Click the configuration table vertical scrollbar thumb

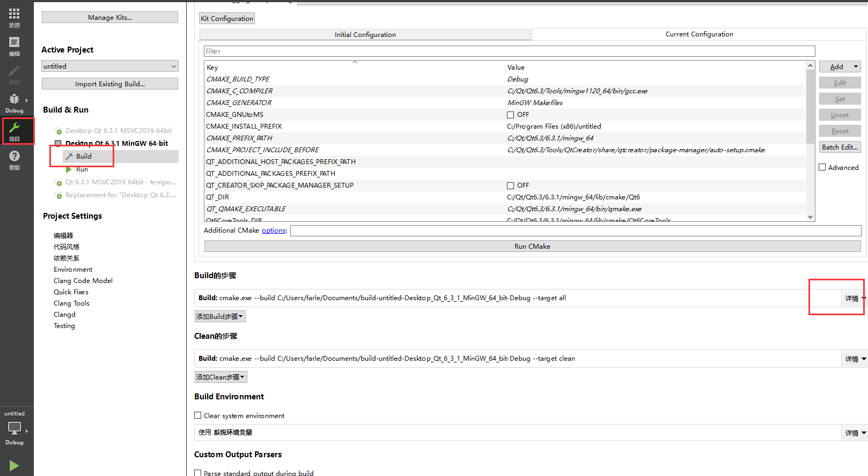(810, 106)
